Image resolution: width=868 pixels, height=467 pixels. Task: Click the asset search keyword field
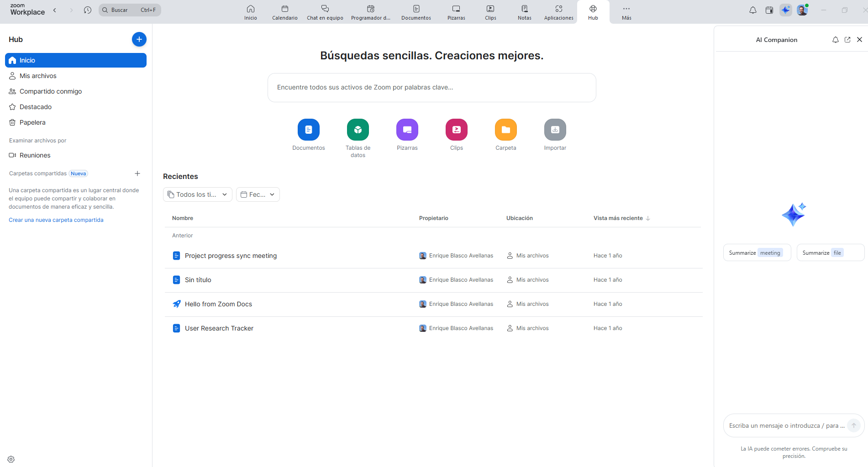click(x=431, y=88)
